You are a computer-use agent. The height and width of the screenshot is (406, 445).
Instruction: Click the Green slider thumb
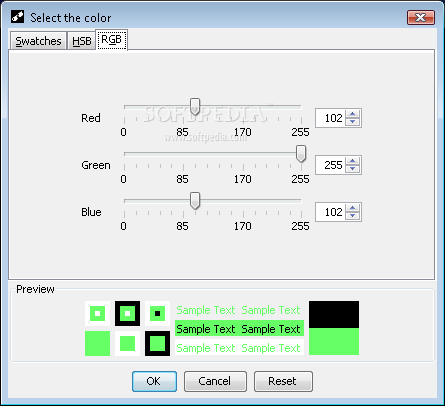tap(301, 154)
